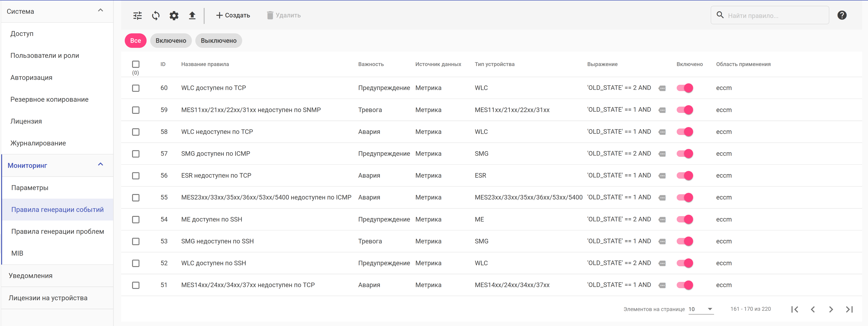The image size is (868, 326).
Task: Collapse the Мониторинг section
Action: point(100,165)
